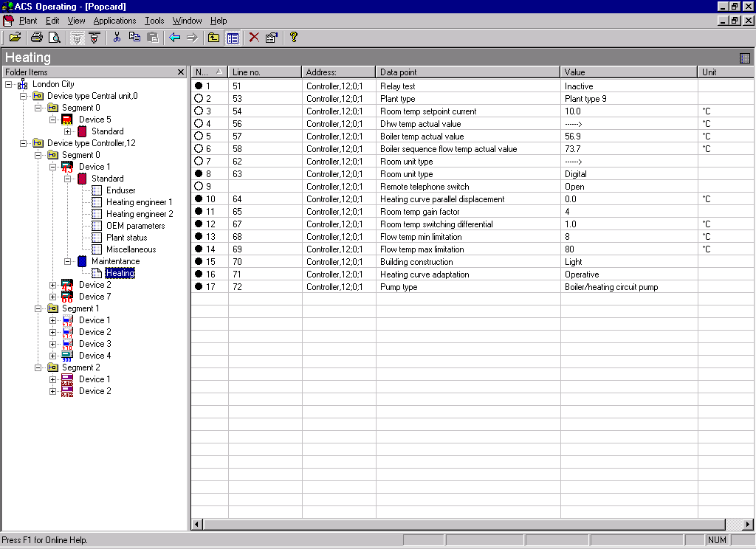Go forward with the gray right arrow
The image size is (756, 549).
(193, 38)
